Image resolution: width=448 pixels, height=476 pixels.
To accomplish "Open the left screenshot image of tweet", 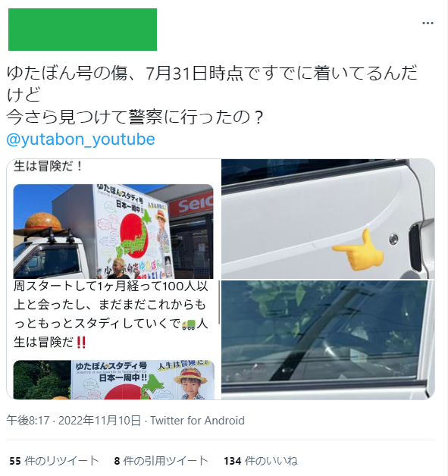I will pyautogui.click(x=114, y=279).
